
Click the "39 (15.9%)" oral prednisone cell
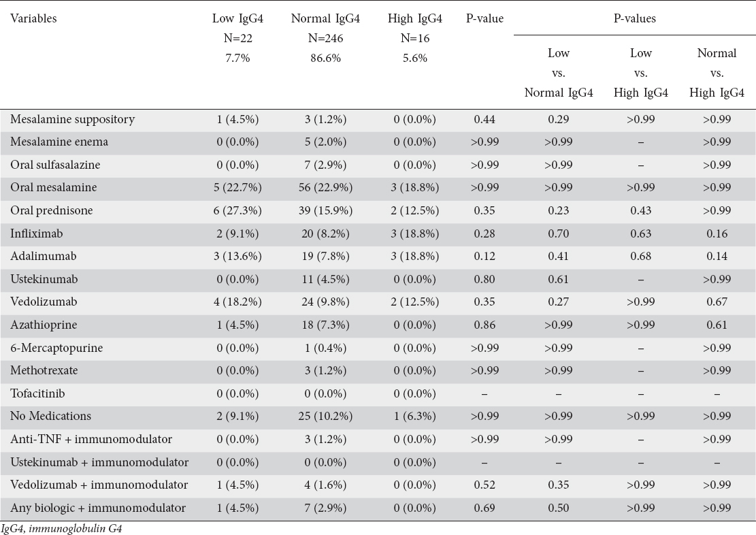[325, 210]
